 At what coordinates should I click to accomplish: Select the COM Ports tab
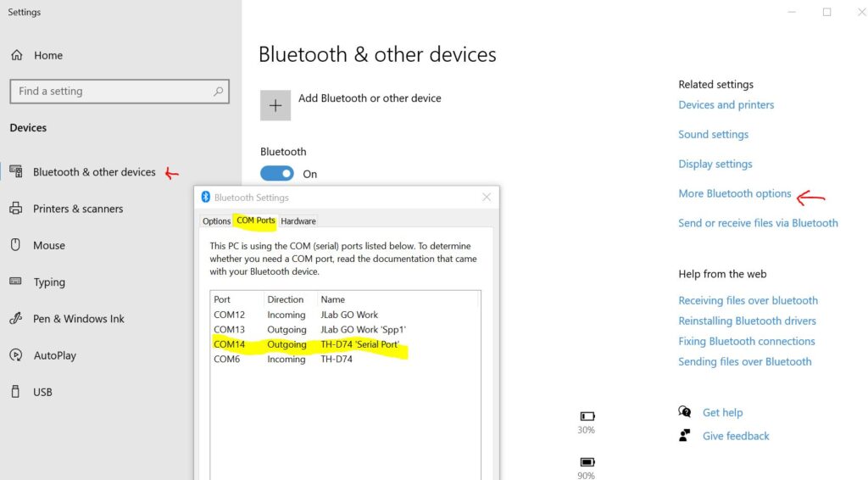255,221
